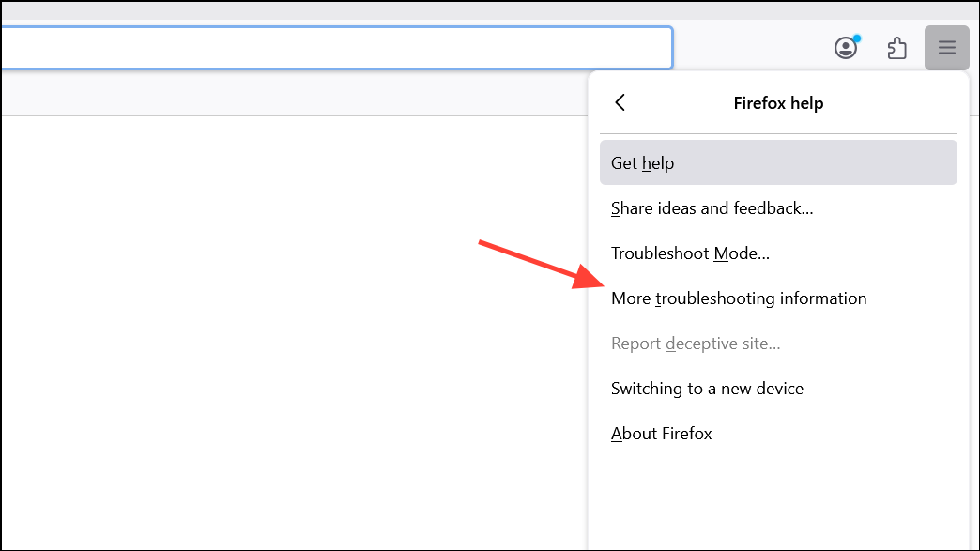Click the Extensions puzzle piece icon
Screen dimensions: 980x551
(896, 48)
